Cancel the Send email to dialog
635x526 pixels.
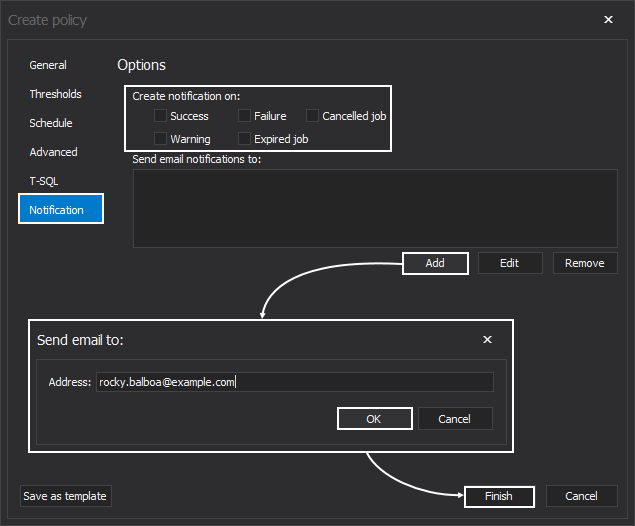[455, 419]
